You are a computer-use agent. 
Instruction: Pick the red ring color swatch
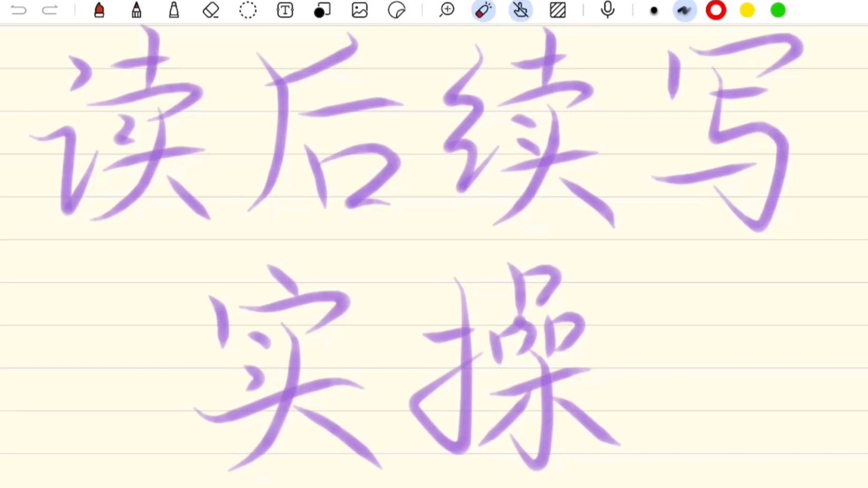click(716, 10)
